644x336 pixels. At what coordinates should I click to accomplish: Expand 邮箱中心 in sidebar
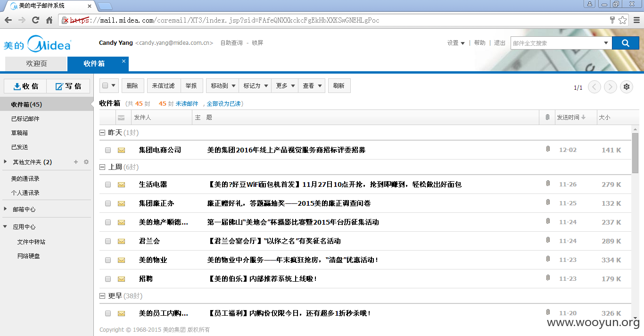[x=5, y=209]
